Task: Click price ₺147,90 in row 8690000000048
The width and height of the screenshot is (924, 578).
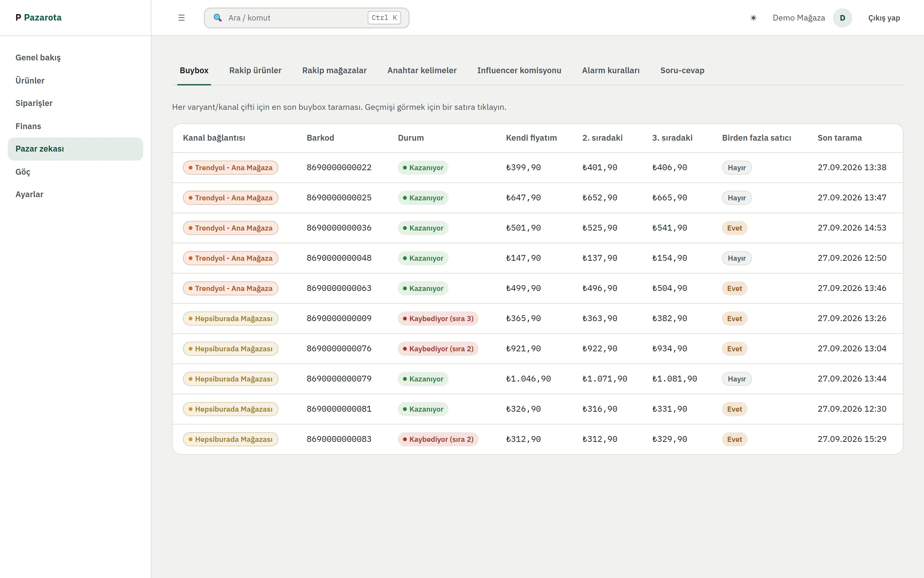Action: tap(523, 258)
